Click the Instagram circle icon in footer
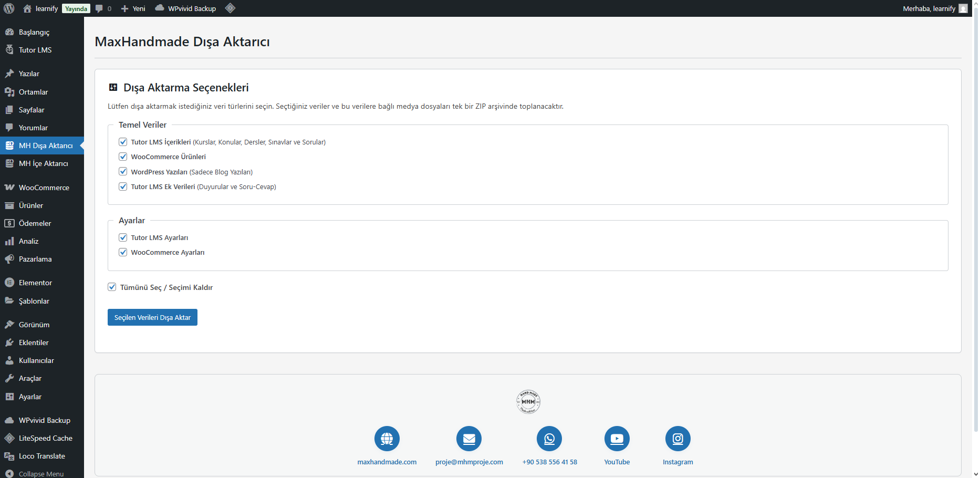Image resolution: width=980 pixels, height=478 pixels. (x=678, y=439)
